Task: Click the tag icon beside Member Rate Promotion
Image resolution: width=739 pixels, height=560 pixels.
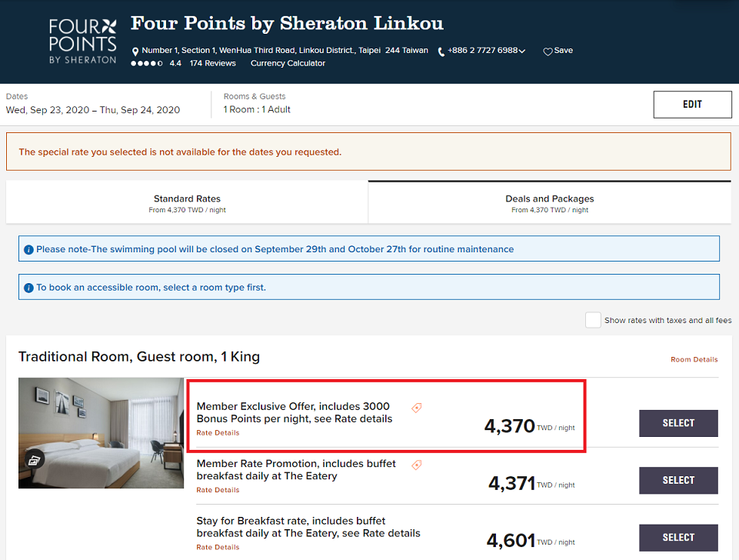Action: click(417, 465)
